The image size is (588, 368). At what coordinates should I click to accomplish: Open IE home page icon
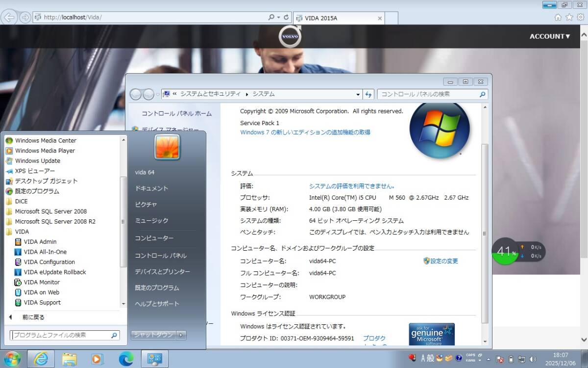558,17
